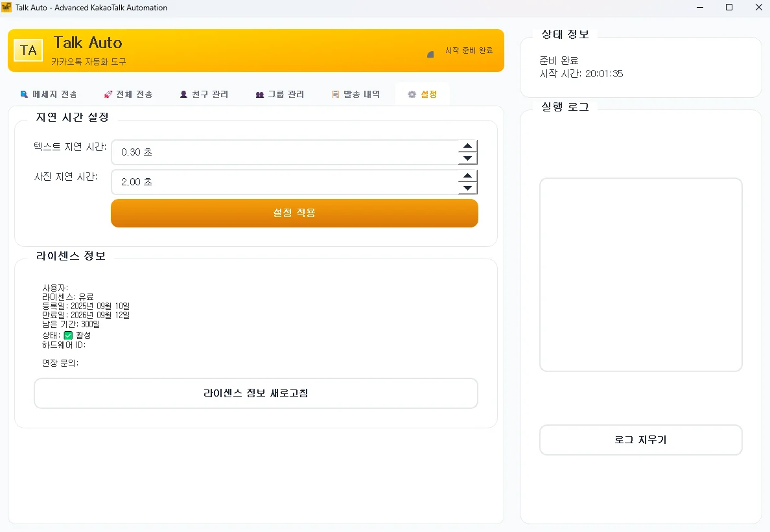Click the history icon on 발송 내역 tab
The image size is (770, 532).
(x=335, y=94)
